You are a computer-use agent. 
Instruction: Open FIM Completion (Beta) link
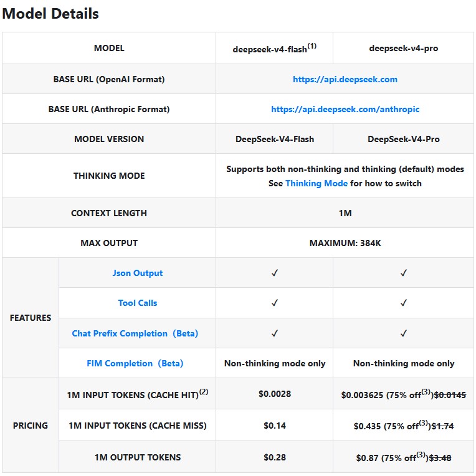click(135, 363)
